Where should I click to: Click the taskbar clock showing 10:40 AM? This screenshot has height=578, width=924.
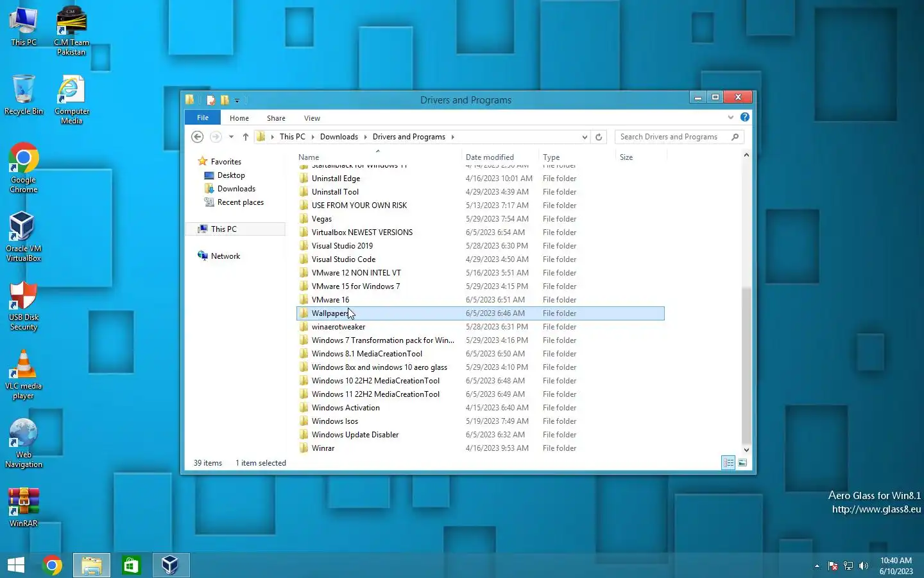pos(896,566)
